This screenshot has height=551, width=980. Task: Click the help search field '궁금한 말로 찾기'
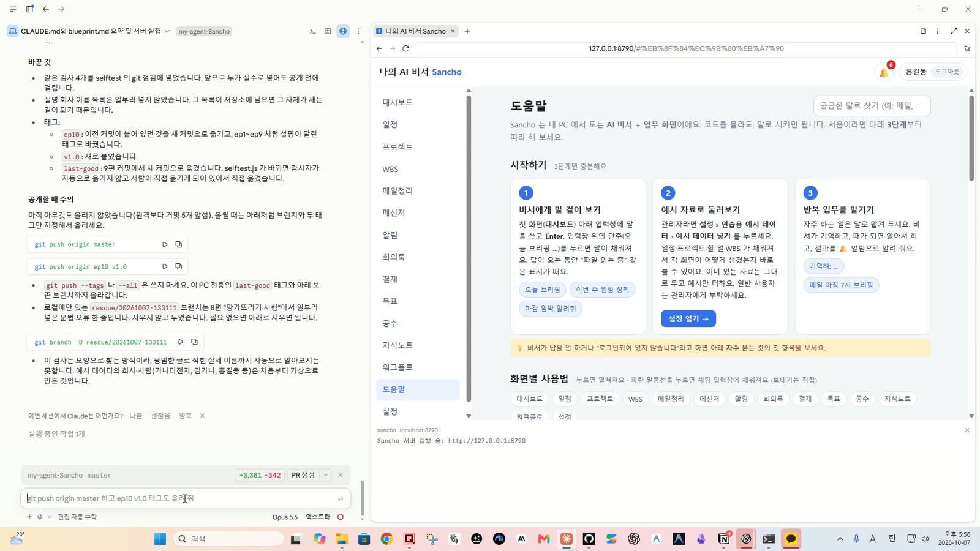872,105
